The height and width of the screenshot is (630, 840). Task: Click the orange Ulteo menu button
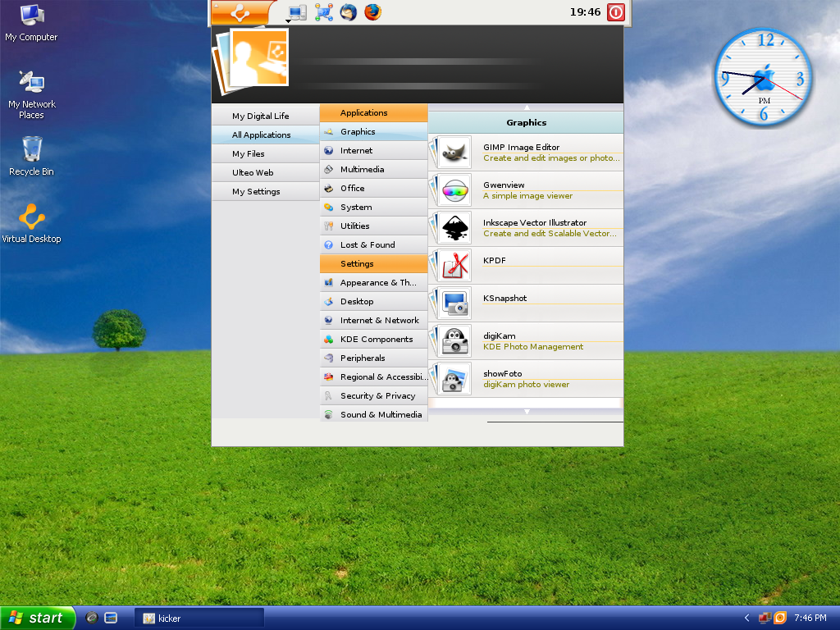pyautogui.click(x=240, y=12)
